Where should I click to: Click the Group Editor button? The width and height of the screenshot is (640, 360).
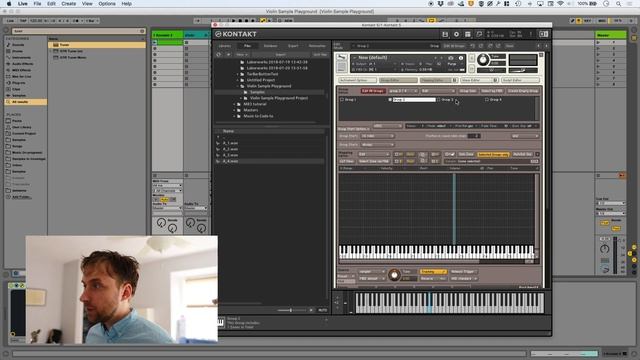click(398, 80)
